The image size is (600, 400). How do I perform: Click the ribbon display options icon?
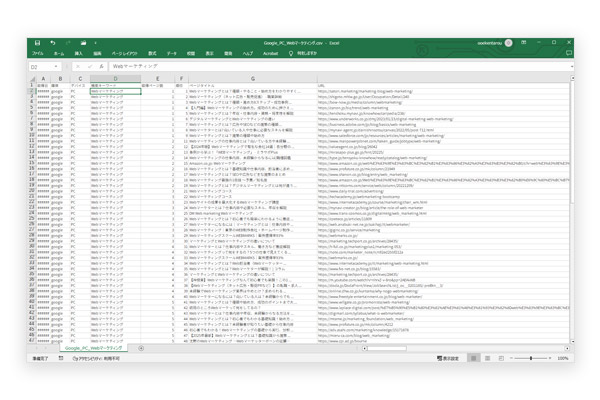coord(523,42)
